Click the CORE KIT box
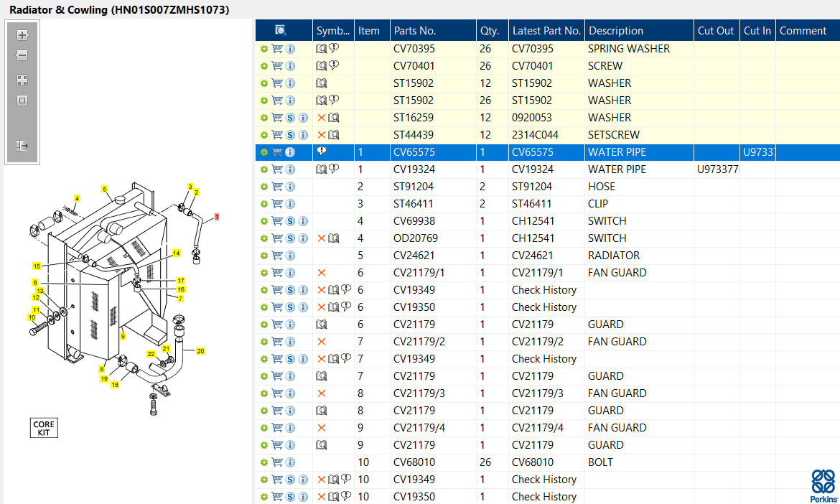The height and width of the screenshot is (504, 840). coord(44,428)
